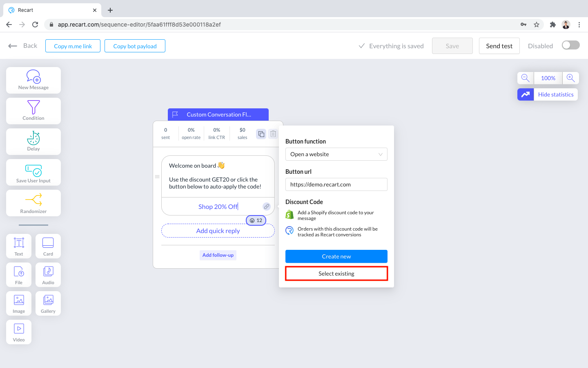Viewport: 588px width, 368px height.
Task: Select the Card element
Action: coord(48,246)
